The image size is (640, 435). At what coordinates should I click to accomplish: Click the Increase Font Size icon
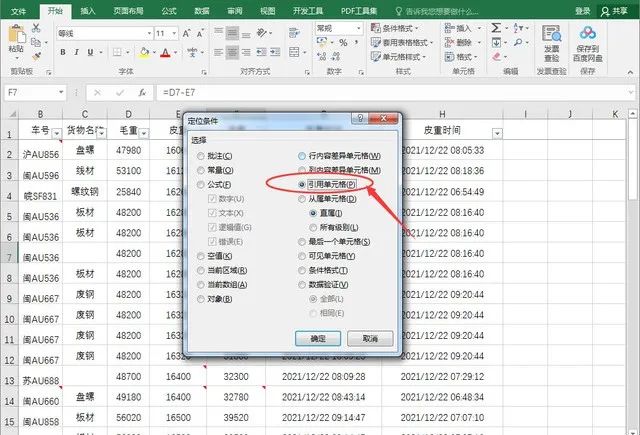186,33
